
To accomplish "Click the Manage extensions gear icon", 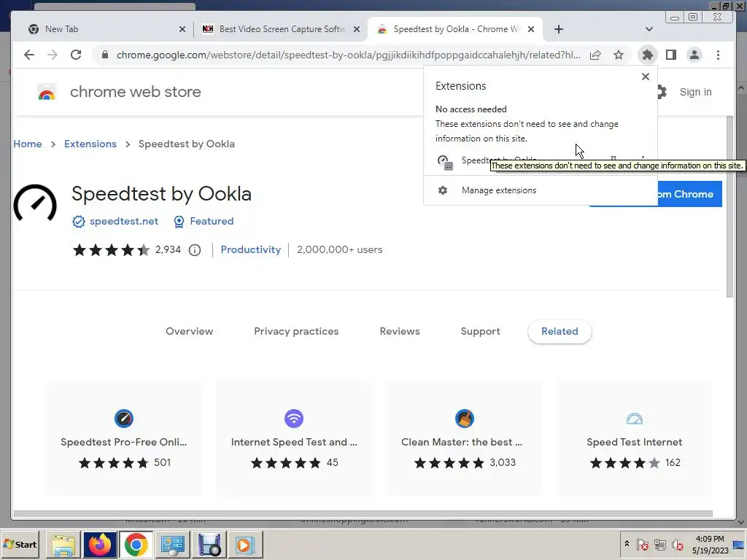I will pyautogui.click(x=443, y=190).
